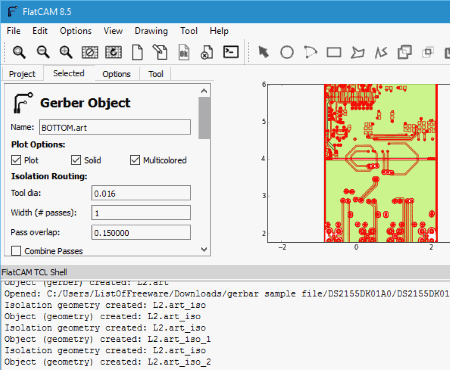Select the circle drawing tool
This screenshot has width=450, height=370.
coord(287,52)
